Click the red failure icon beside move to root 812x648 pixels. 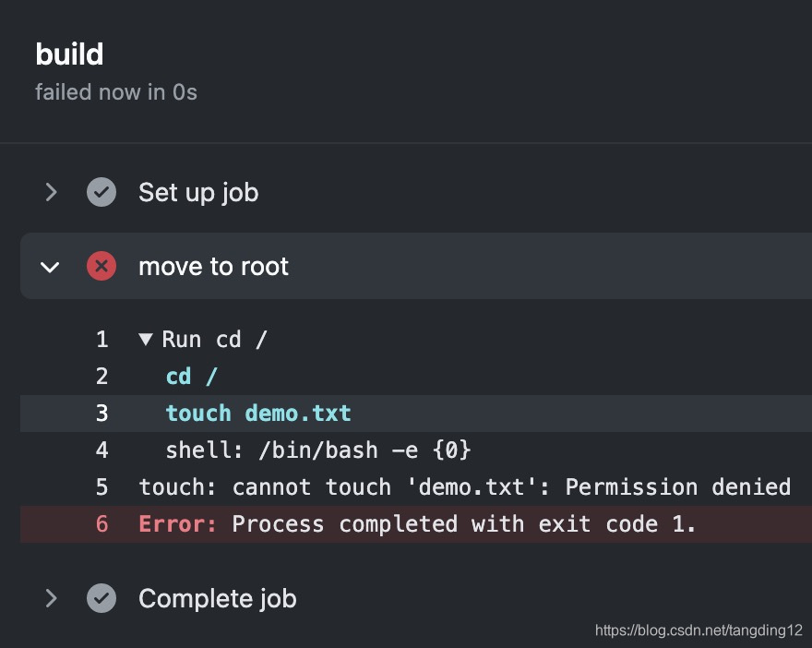pyautogui.click(x=101, y=266)
